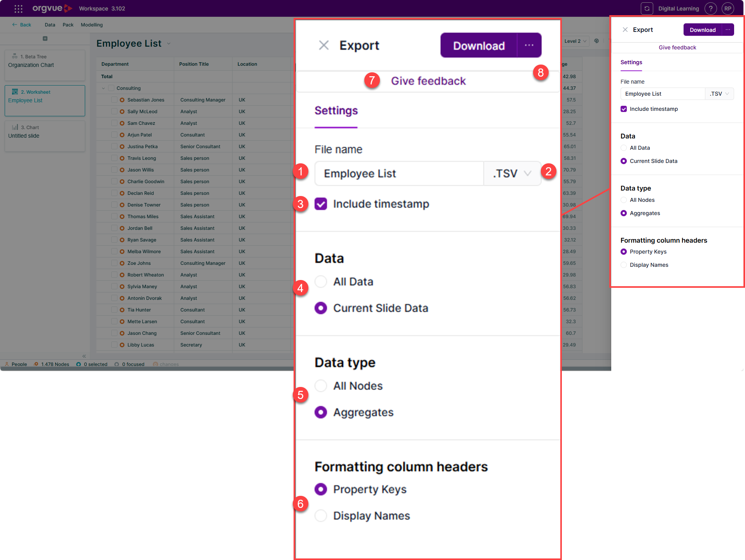This screenshot has height=560, width=745.
Task: Toggle Include timestamp checkbox in small panel
Action: (624, 109)
